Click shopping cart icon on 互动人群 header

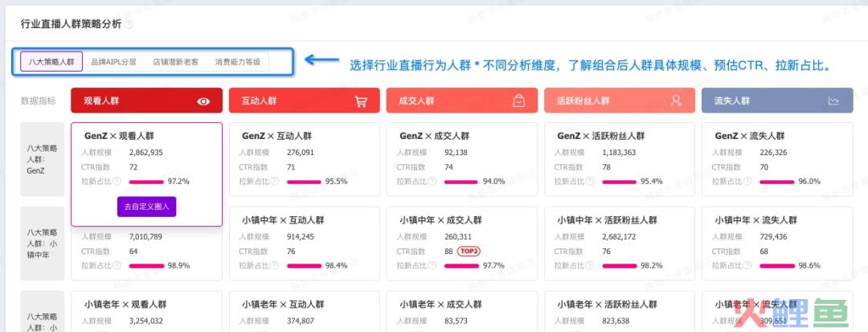[x=361, y=101]
